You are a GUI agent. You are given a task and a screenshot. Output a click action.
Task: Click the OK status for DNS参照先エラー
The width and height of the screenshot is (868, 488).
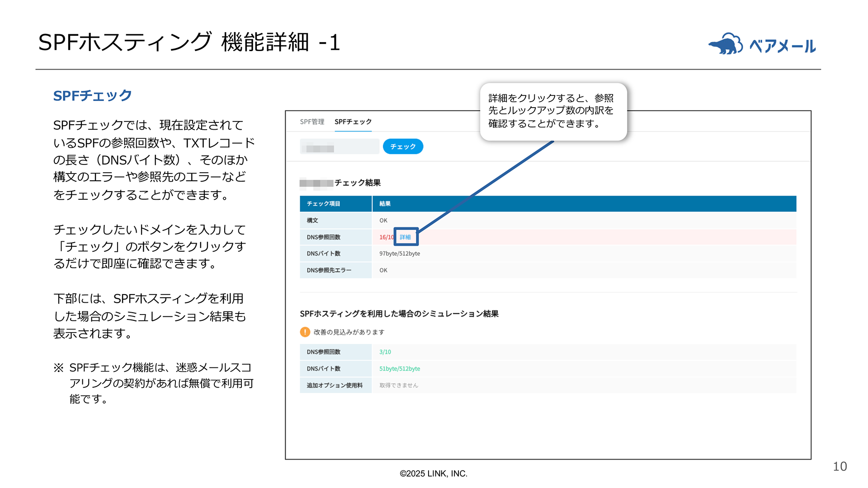pos(383,270)
